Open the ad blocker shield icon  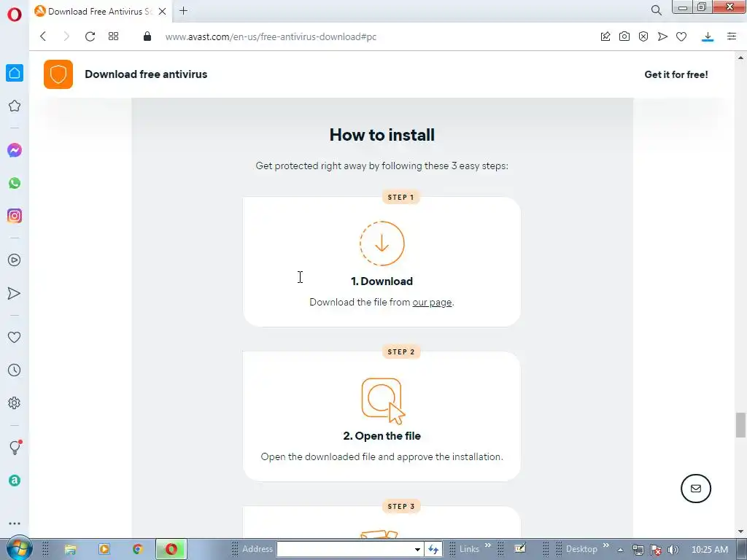[x=643, y=36]
